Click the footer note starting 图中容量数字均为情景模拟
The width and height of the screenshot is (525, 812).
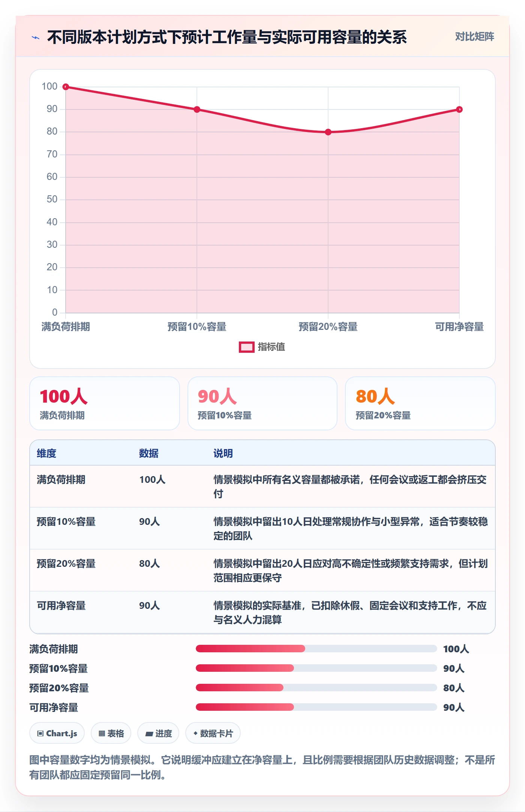coord(262,767)
